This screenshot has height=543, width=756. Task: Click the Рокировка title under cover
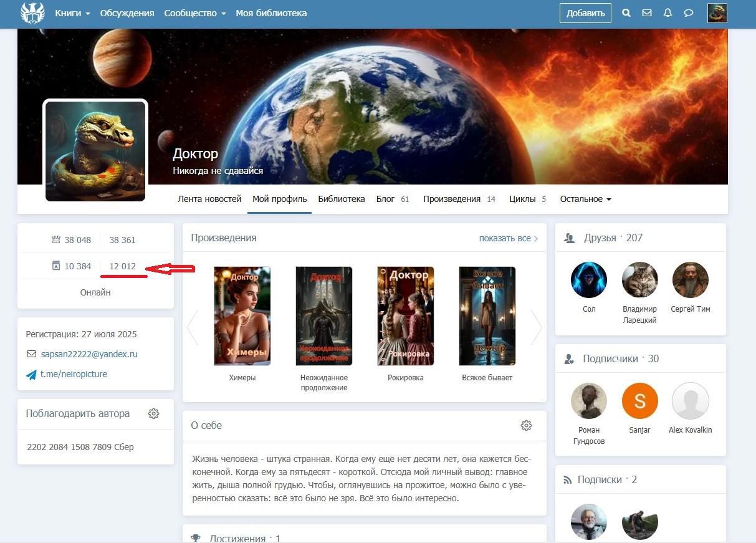(x=406, y=378)
